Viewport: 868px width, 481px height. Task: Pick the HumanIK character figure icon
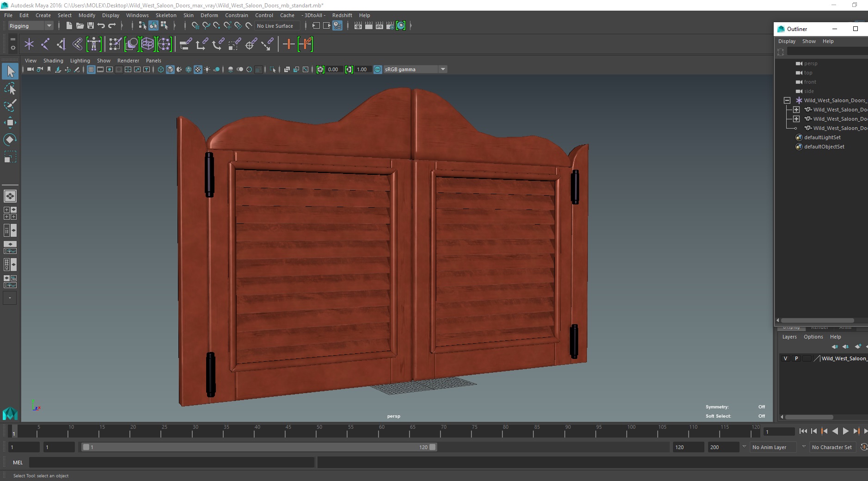point(94,44)
